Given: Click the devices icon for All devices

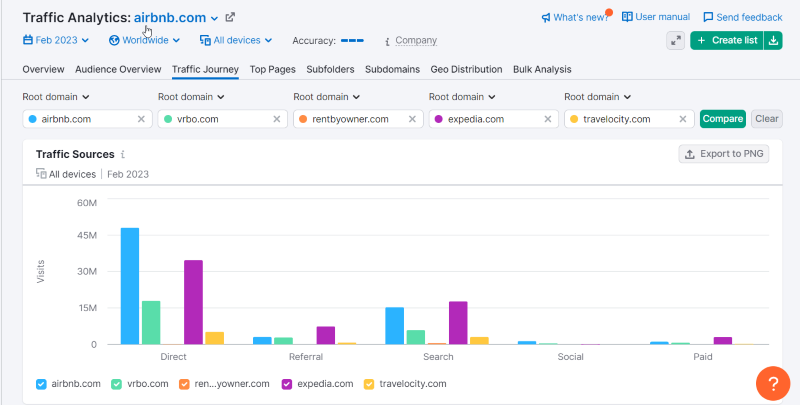Looking at the screenshot, I should 205,40.
